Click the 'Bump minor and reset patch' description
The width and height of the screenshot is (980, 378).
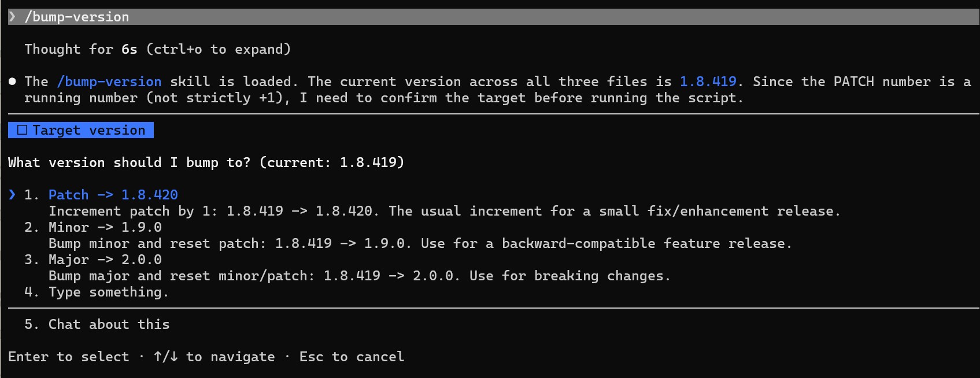tap(420, 243)
